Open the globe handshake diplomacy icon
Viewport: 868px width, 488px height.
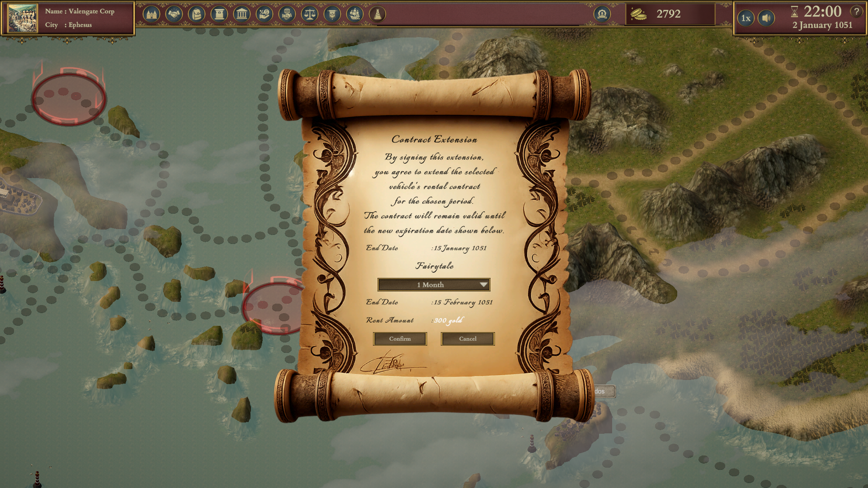pyautogui.click(x=287, y=14)
